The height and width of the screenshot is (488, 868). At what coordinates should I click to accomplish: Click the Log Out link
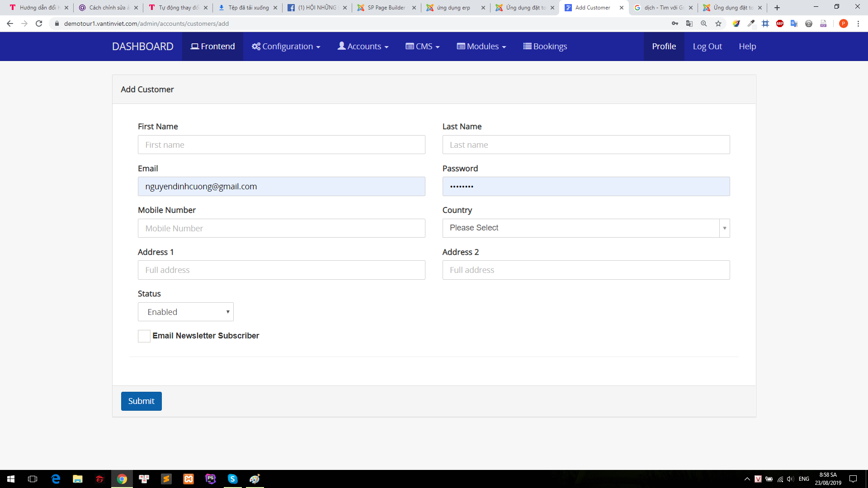(x=707, y=47)
